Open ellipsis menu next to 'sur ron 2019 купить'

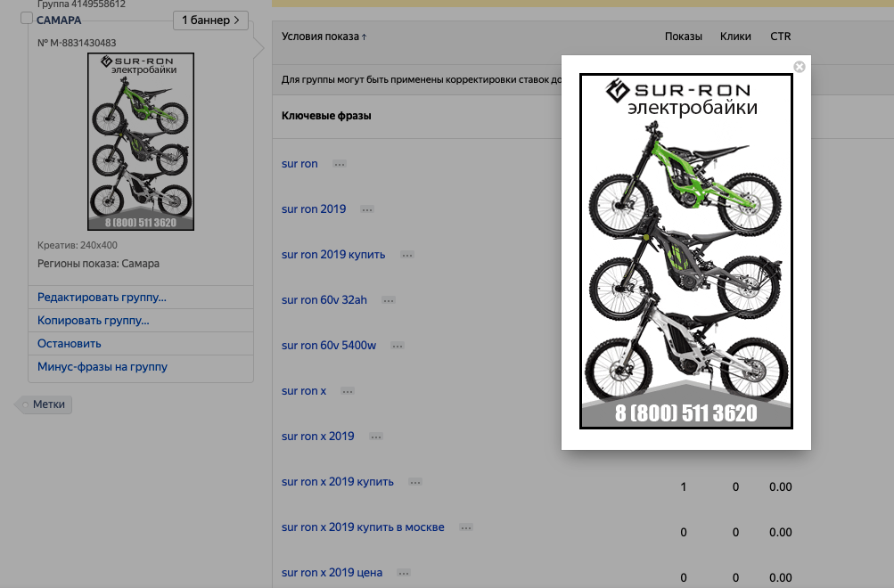[407, 256]
